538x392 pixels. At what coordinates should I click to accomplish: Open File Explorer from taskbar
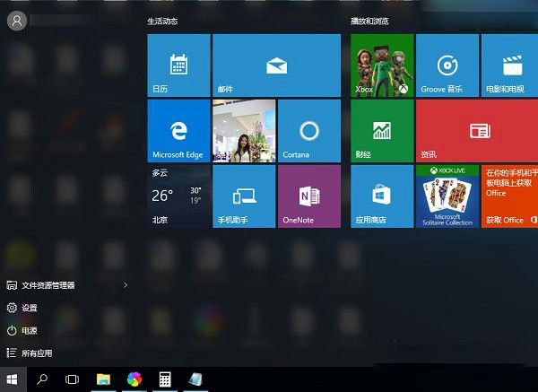tap(103, 379)
